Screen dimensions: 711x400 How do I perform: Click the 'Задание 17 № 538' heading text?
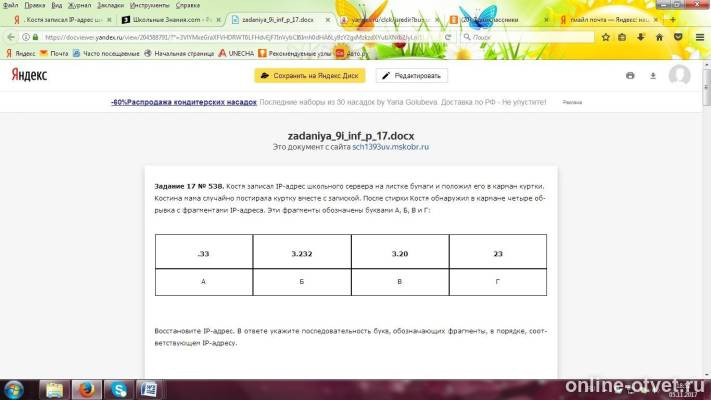[x=189, y=186]
